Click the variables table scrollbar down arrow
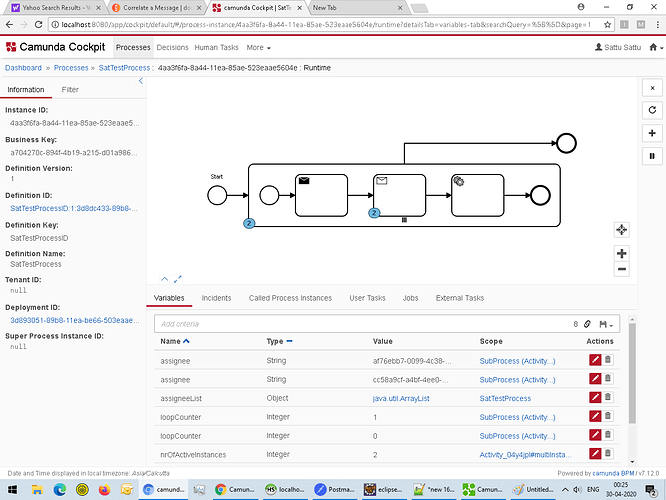Viewport: 666px width, 500px height. tap(632, 462)
